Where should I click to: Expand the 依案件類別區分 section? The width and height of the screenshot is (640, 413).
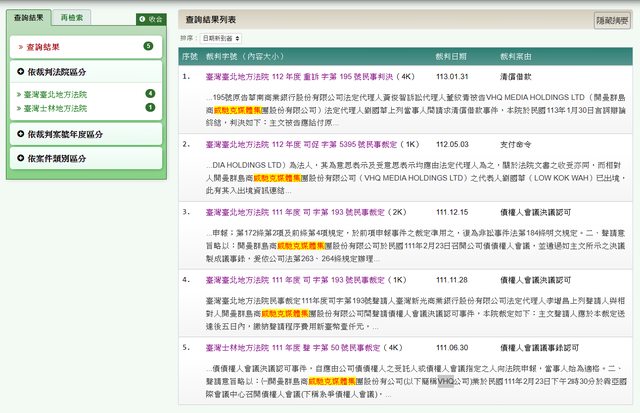[60, 158]
